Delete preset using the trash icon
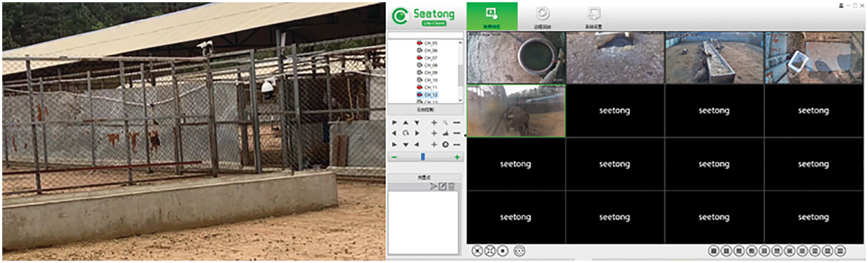 point(451,186)
